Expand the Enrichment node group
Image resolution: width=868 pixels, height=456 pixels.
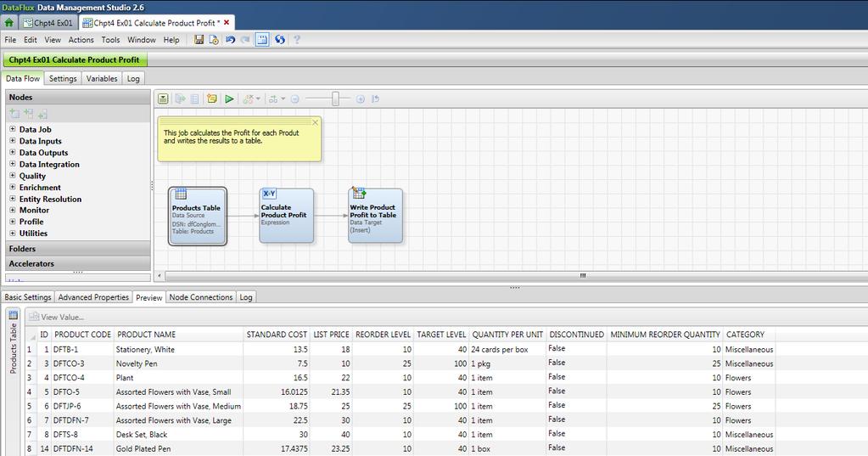point(12,188)
